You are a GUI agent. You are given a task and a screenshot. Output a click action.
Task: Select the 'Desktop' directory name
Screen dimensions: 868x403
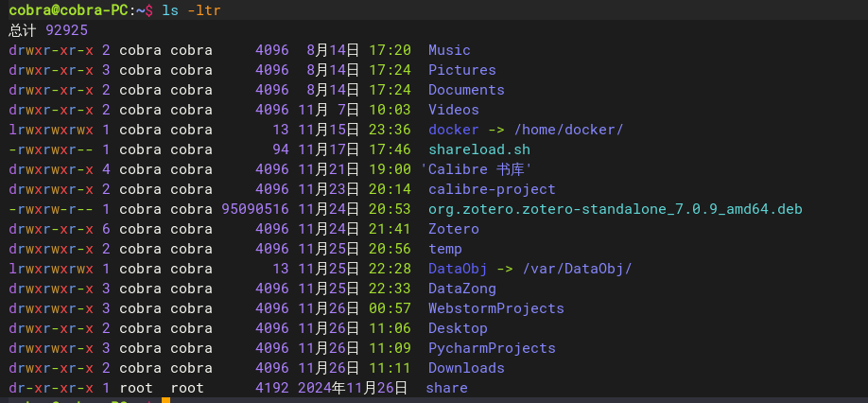(x=459, y=328)
